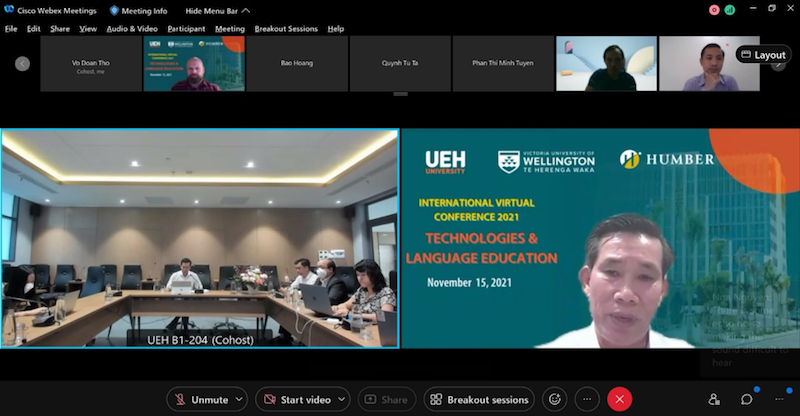Click Meeting Info in title bar
This screenshot has width=800, height=416.
coord(139,11)
